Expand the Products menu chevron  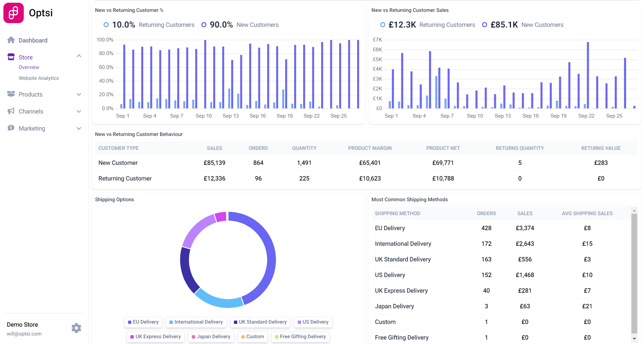pos(79,94)
